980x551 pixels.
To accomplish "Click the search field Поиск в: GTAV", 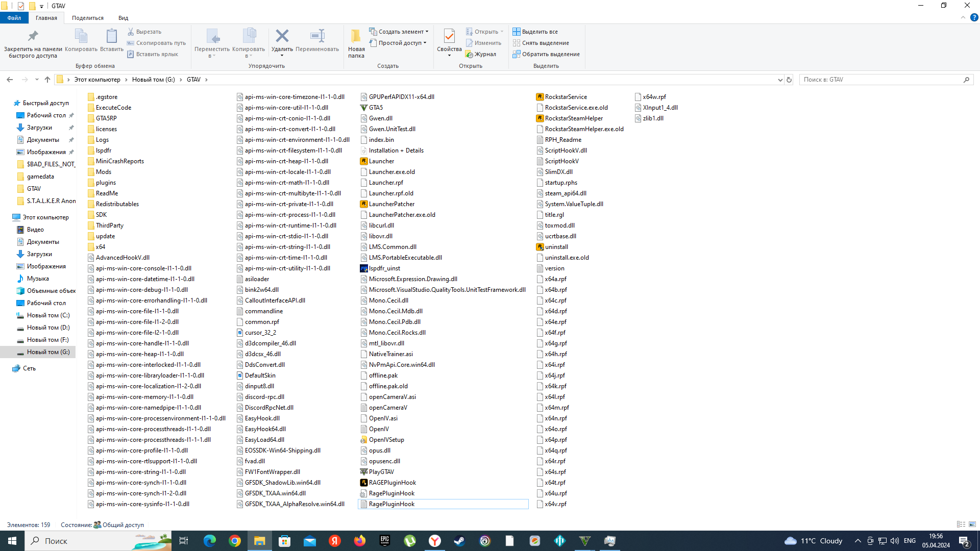I will coord(880,80).
